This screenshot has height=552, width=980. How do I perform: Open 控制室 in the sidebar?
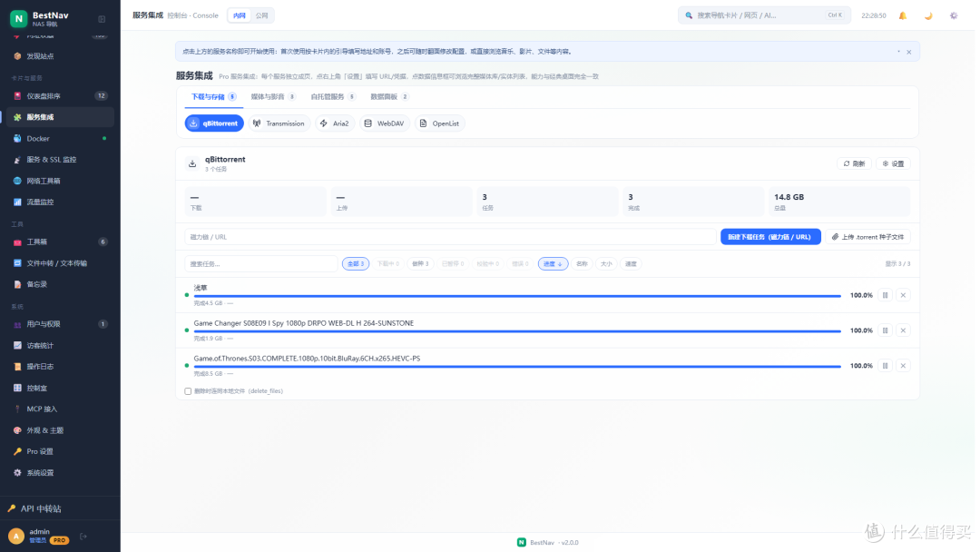point(60,388)
